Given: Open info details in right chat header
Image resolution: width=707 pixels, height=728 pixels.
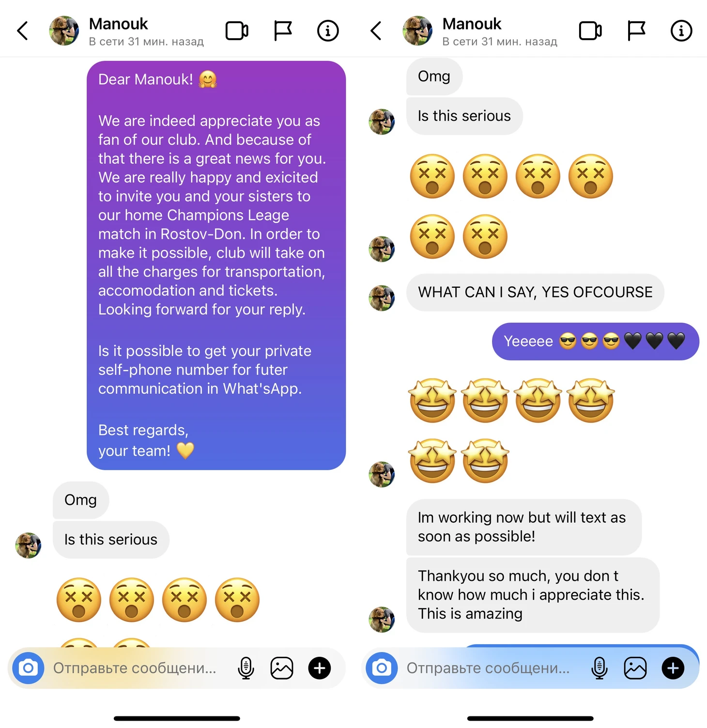Looking at the screenshot, I should [x=681, y=31].
